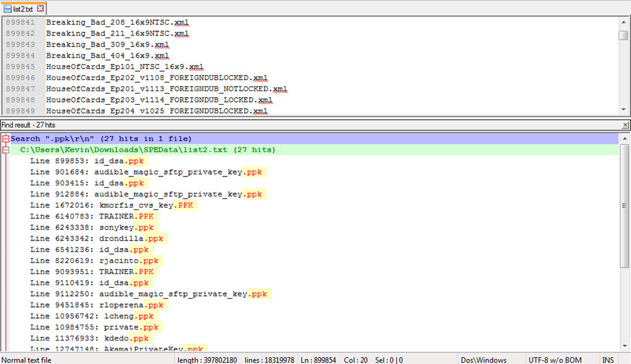Click editor line HouseOfCards_Ep101_NTSC_16x9.xml
This screenshot has width=631, height=364.
tap(125, 67)
